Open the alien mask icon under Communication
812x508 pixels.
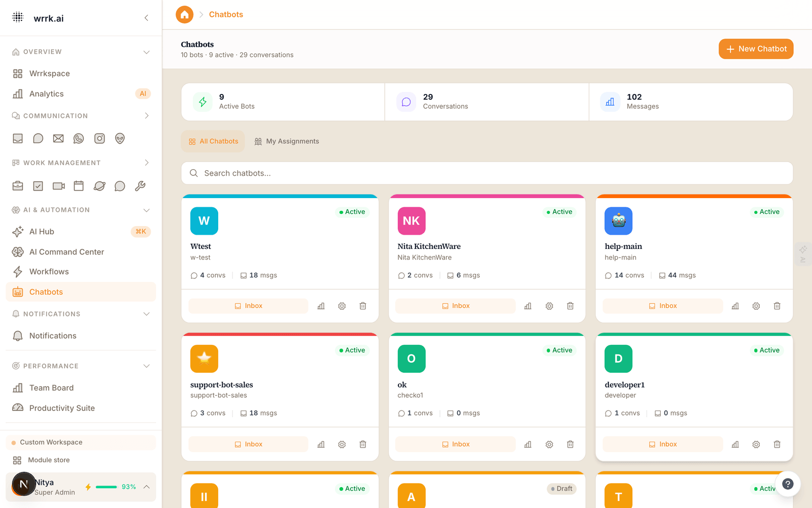(x=120, y=138)
